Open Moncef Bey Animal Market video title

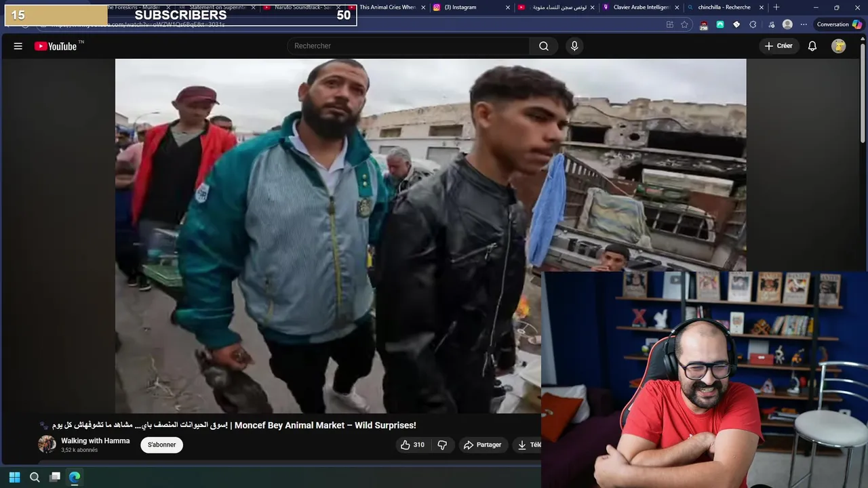(x=228, y=425)
